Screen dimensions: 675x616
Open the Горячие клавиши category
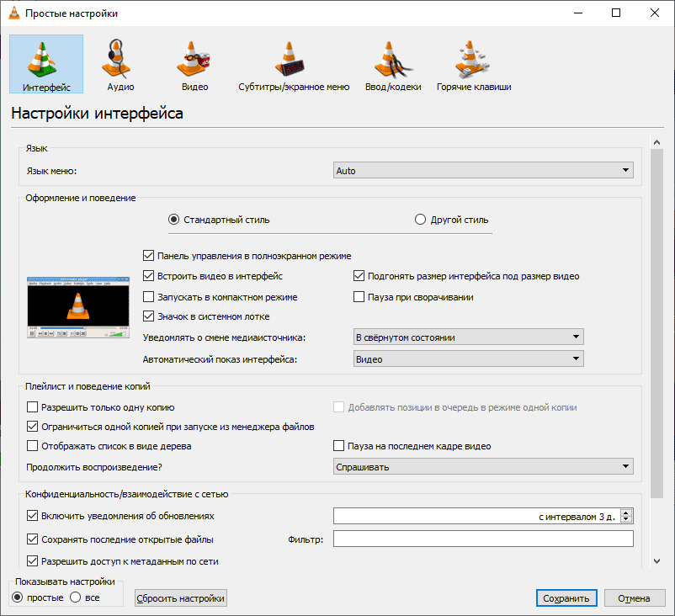[x=474, y=65]
